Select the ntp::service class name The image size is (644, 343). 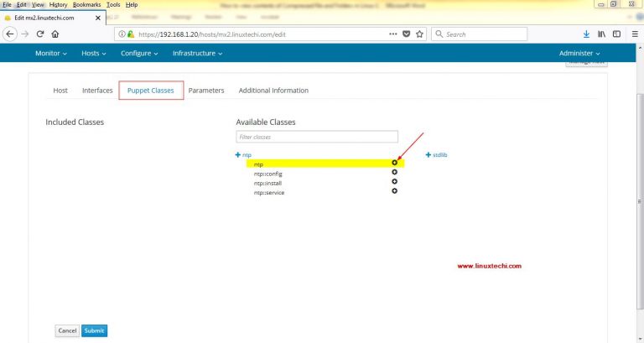[x=269, y=193]
